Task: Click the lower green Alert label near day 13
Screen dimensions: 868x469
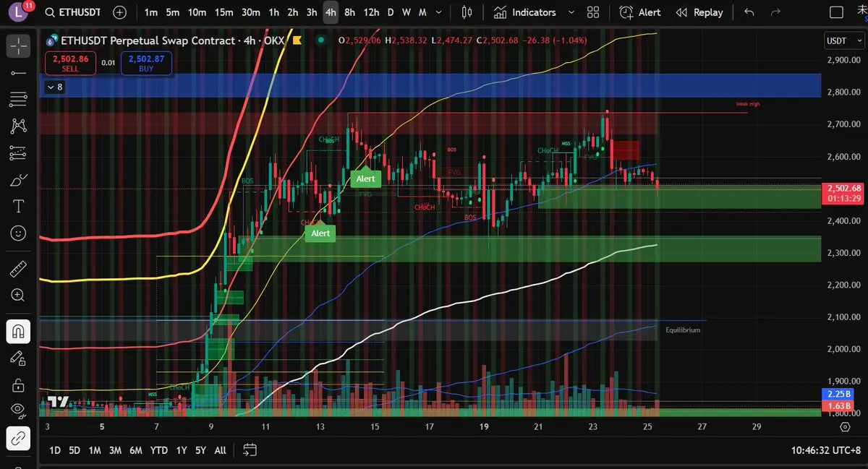Action: point(320,233)
